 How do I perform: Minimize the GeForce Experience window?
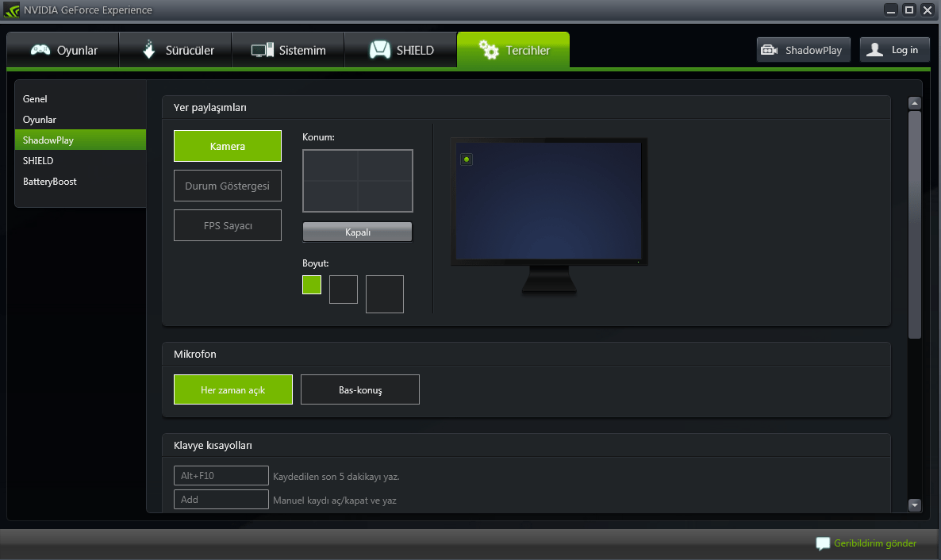click(891, 10)
